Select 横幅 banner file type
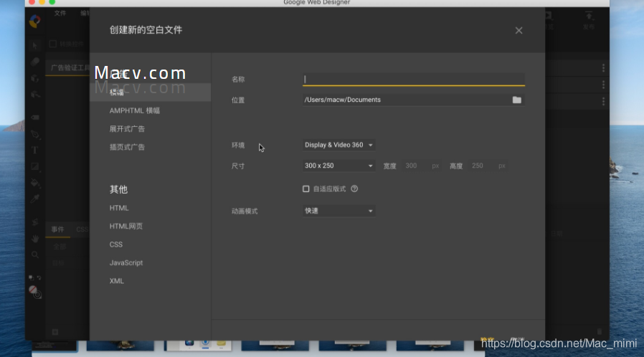Viewport: 644px width, 357px height. [151, 92]
